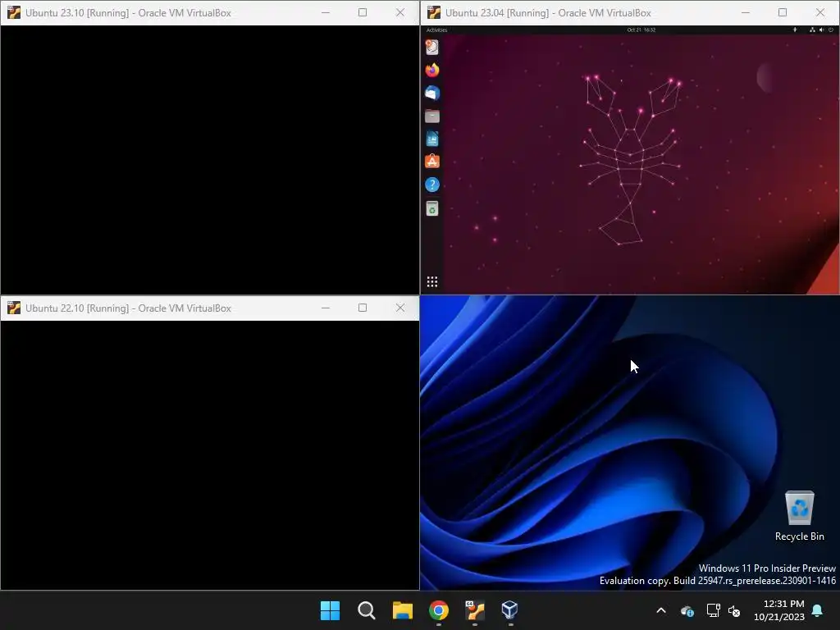Close the Ubuntu 22.10 VirtualBox window
The image size is (840, 630).
click(400, 308)
